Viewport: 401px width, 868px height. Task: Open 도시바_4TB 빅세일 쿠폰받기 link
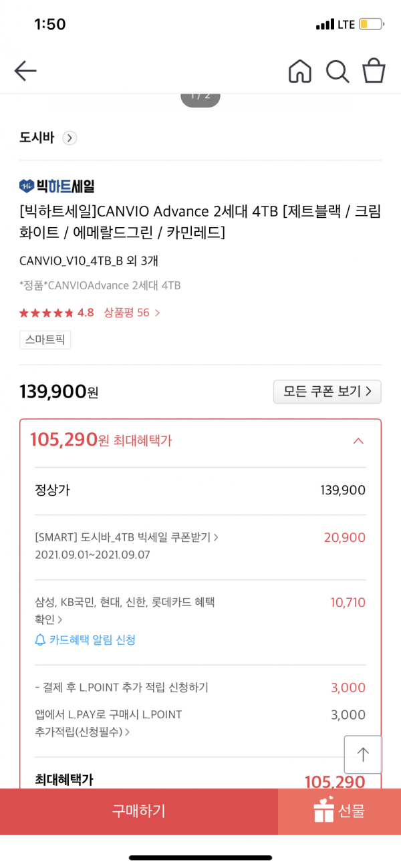coord(127,537)
